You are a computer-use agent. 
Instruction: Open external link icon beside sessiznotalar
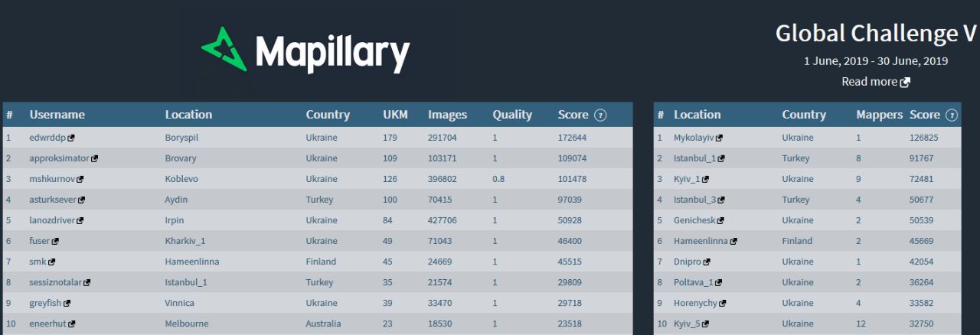point(87,282)
